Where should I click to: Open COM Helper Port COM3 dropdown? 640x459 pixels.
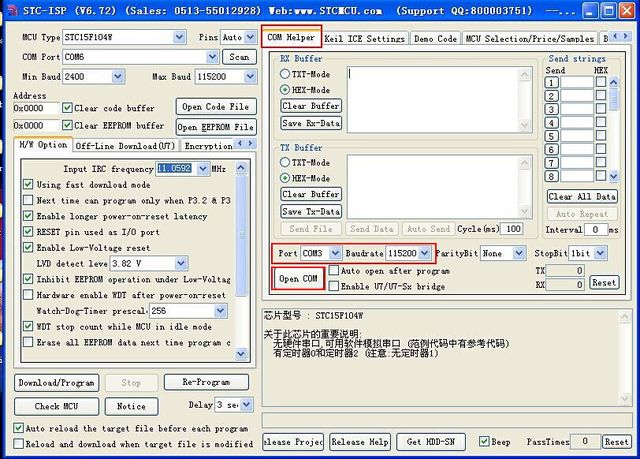[335, 253]
